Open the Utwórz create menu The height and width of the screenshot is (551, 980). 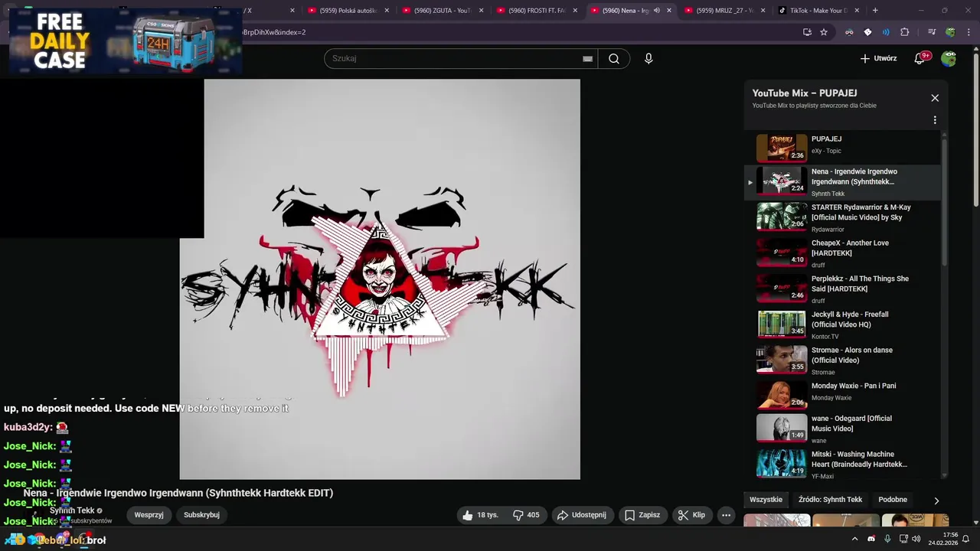[x=878, y=59]
